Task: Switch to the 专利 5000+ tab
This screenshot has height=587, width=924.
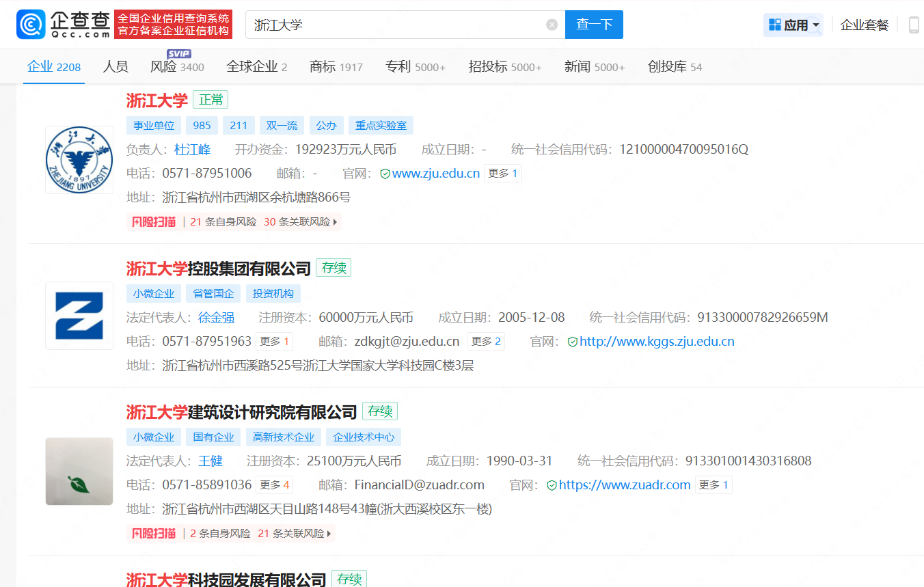Action: (416, 67)
